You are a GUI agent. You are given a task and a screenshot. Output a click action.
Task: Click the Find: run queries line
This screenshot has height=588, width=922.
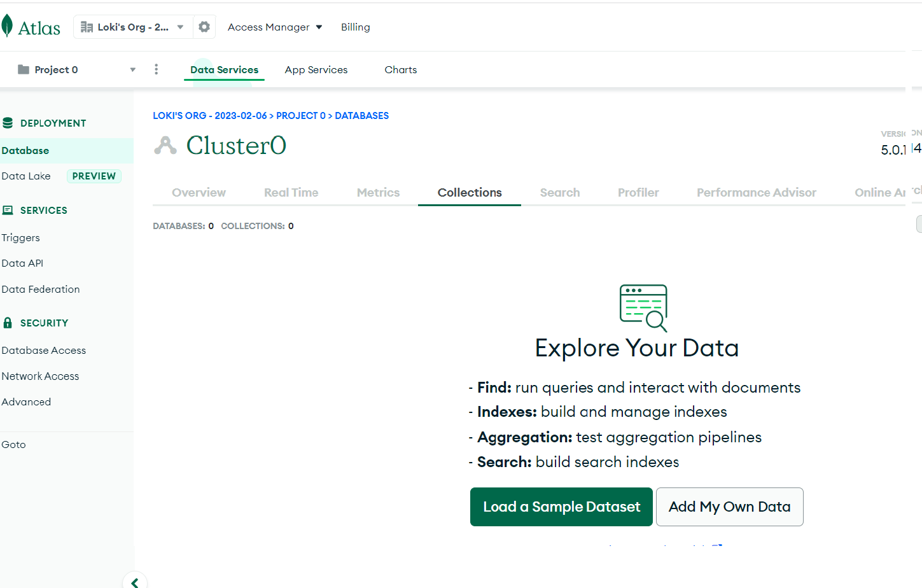[634, 388]
